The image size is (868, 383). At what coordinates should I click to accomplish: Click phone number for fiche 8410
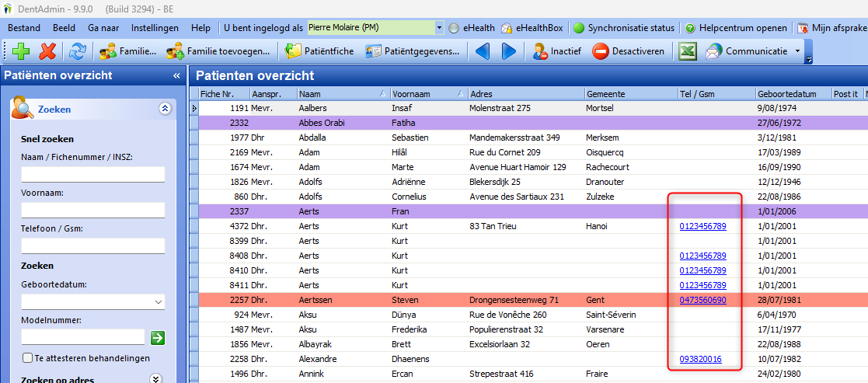pyautogui.click(x=702, y=270)
